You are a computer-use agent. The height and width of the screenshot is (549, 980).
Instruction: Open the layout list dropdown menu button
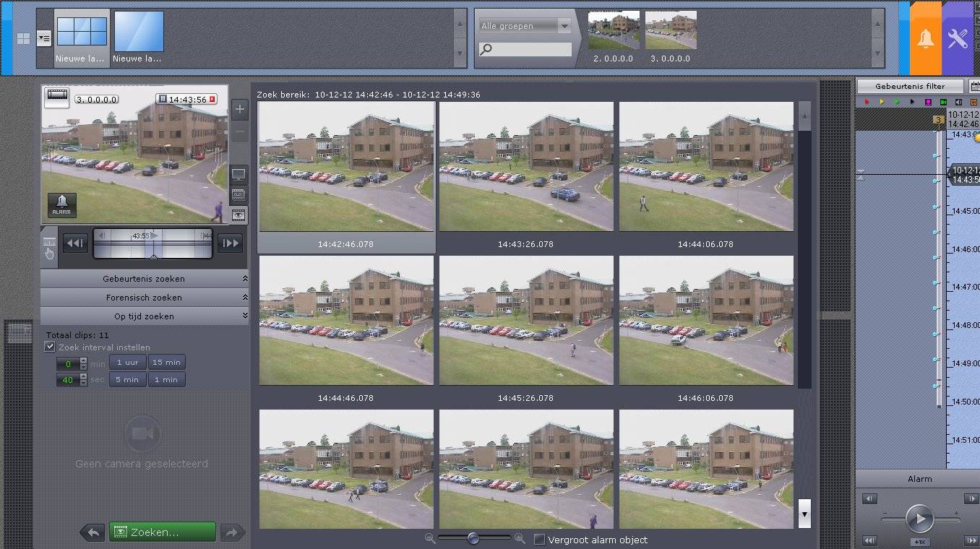44,39
